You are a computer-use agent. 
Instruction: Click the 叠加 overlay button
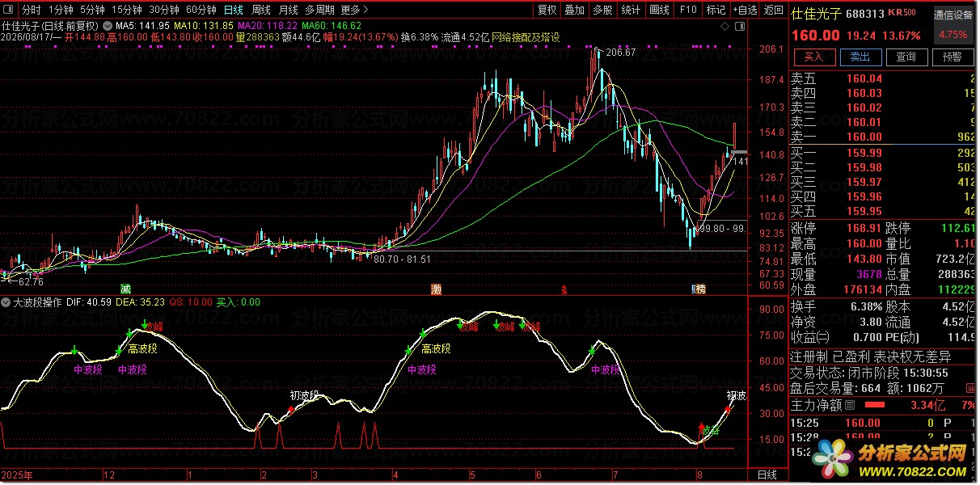[574, 11]
